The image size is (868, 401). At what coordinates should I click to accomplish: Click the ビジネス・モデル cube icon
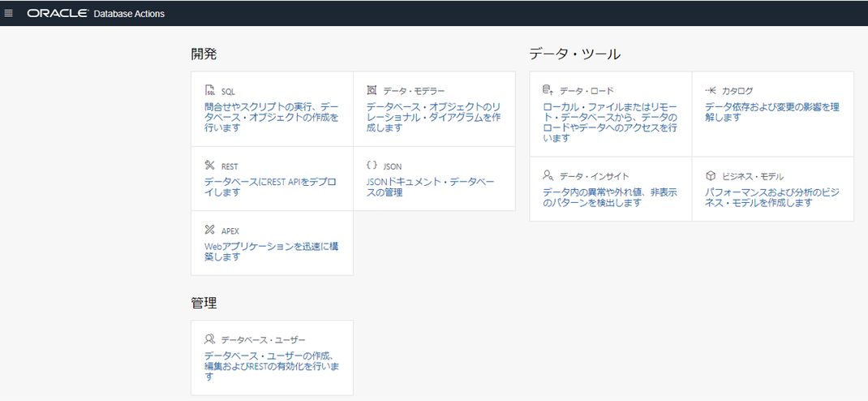click(711, 176)
